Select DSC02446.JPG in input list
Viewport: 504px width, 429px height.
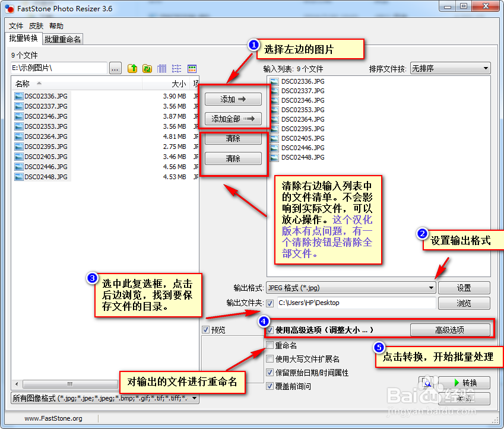pos(297,148)
